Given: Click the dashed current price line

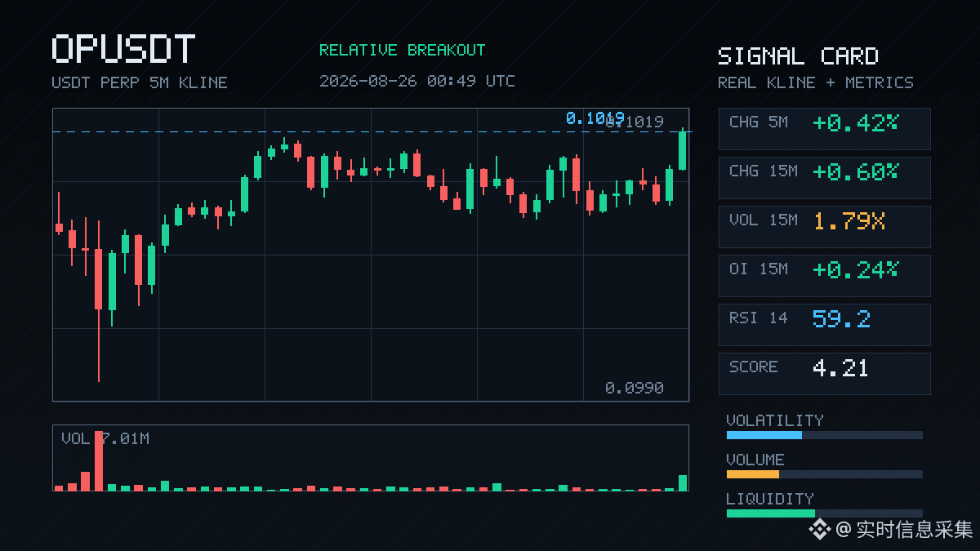Looking at the screenshot, I should point(371,131).
